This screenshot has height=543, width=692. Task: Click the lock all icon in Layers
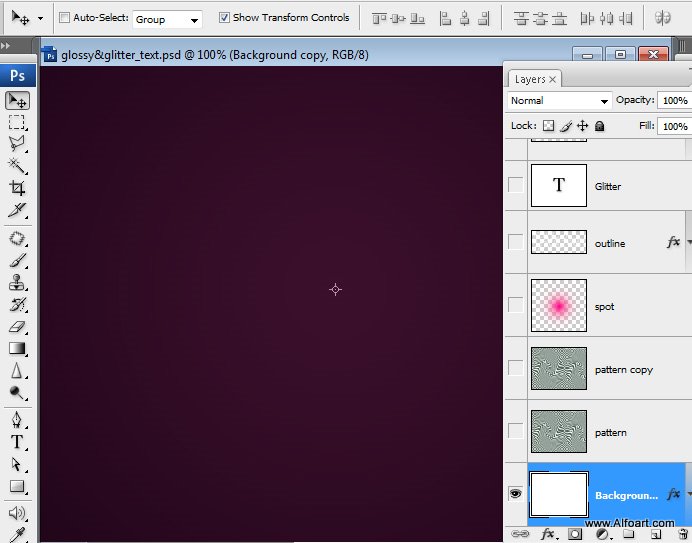coord(600,126)
